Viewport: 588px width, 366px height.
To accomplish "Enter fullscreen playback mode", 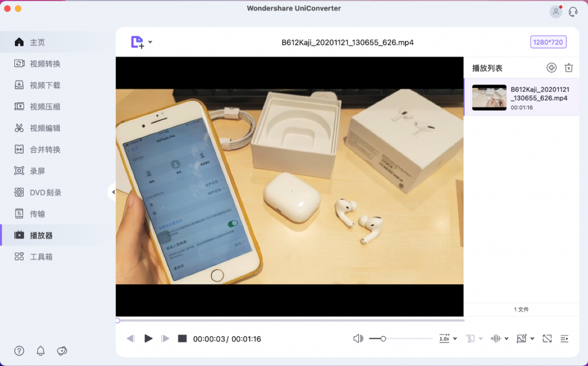I will point(547,338).
